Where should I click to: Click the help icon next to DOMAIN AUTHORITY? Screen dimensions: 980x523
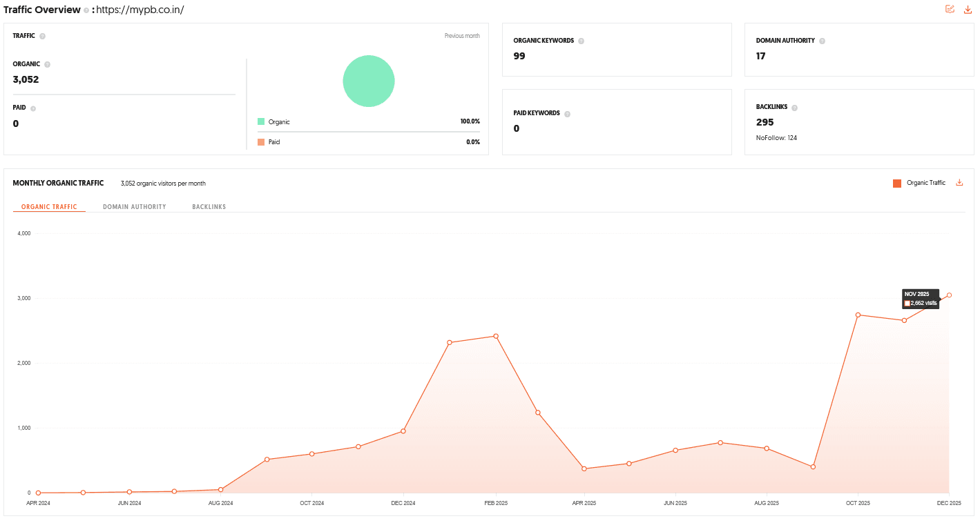(822, 40)
